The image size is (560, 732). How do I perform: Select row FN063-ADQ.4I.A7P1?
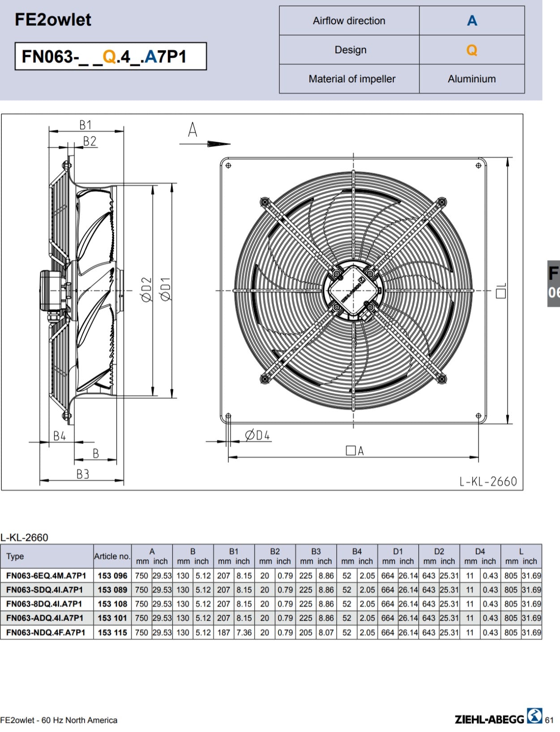271,618
